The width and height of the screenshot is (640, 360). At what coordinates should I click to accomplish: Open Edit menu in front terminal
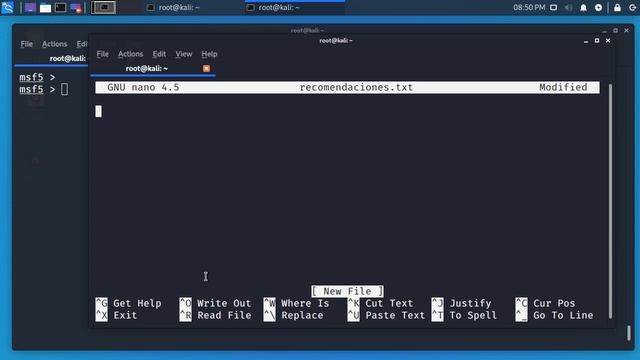click(159, 54)
